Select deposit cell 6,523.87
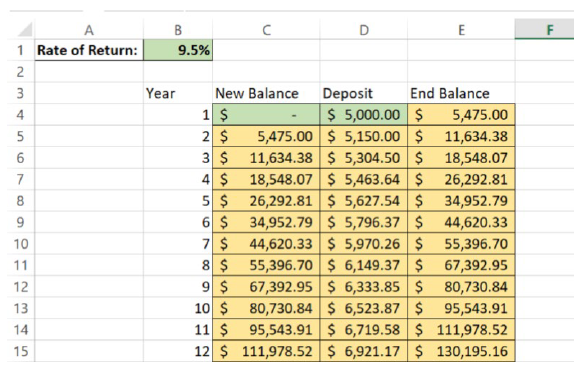Image resolution: width=580 pixels, height=370 pixels. coord(364,308)
